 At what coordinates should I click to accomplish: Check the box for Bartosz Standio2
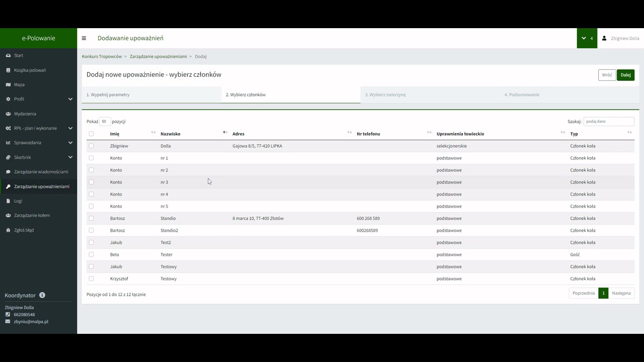91,230
